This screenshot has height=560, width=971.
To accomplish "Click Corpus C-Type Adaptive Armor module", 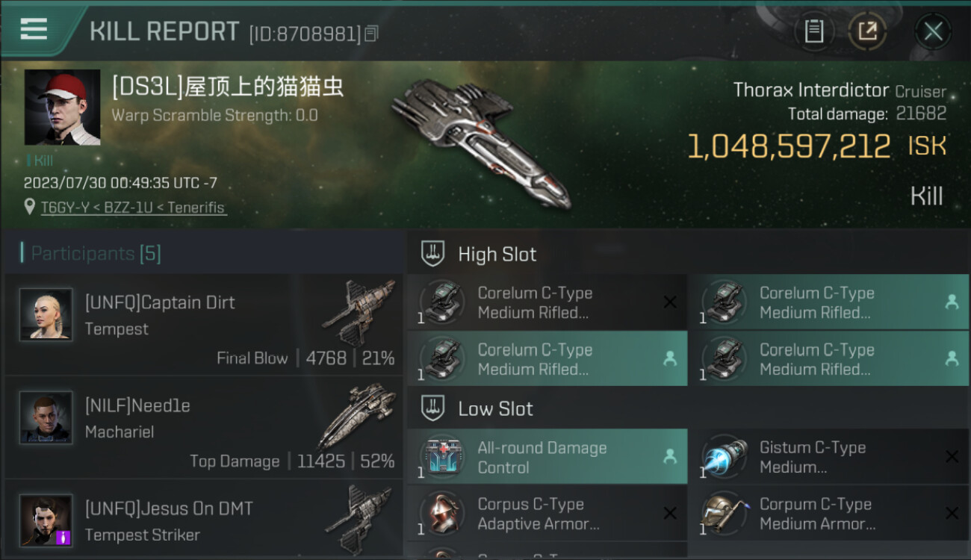I will (547, 514).
